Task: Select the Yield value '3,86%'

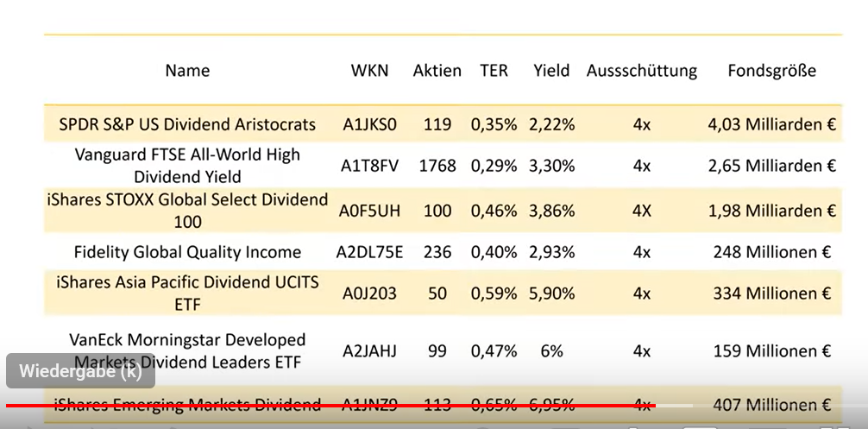Action: coord(551,211)
